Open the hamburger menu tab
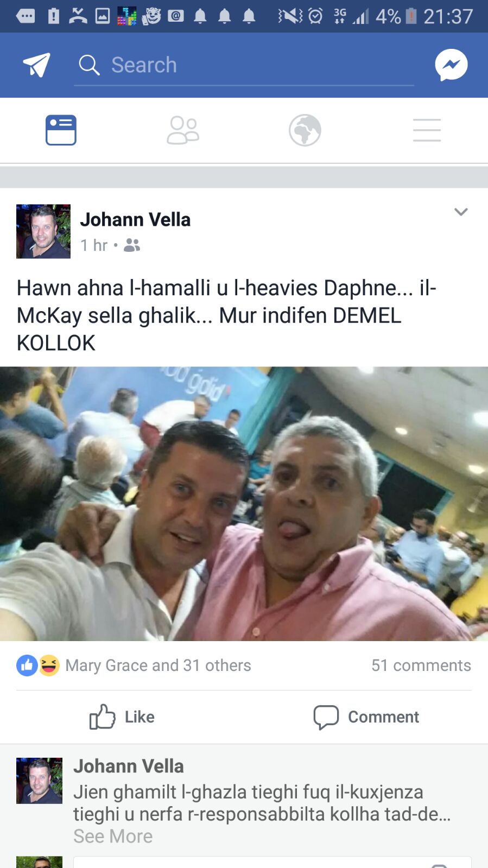This screenshot has height=868, width=488. [x=427, y=130]
